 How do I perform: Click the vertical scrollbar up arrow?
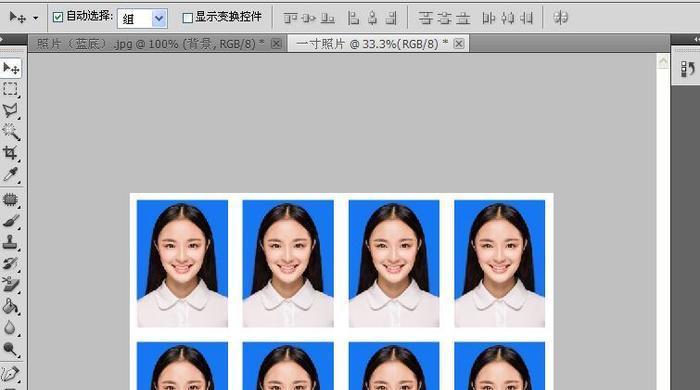(663, 62)
